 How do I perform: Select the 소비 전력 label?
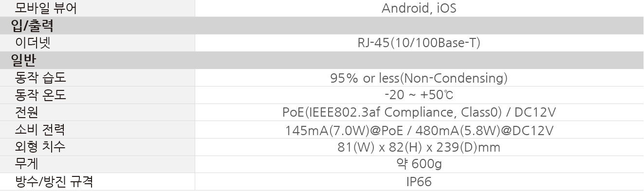pyautogui.click(x=40, y=130)
